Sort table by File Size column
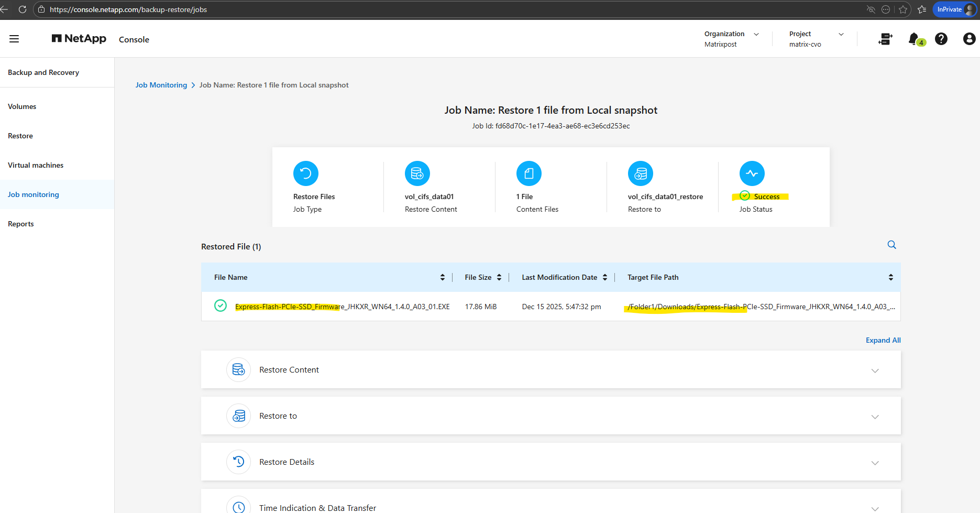This screenshot has height=513, width=980. 499,277
